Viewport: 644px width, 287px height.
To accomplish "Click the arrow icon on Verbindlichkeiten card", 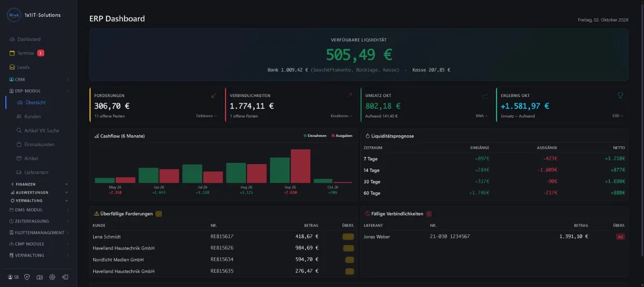I will (x=349, y=96).
